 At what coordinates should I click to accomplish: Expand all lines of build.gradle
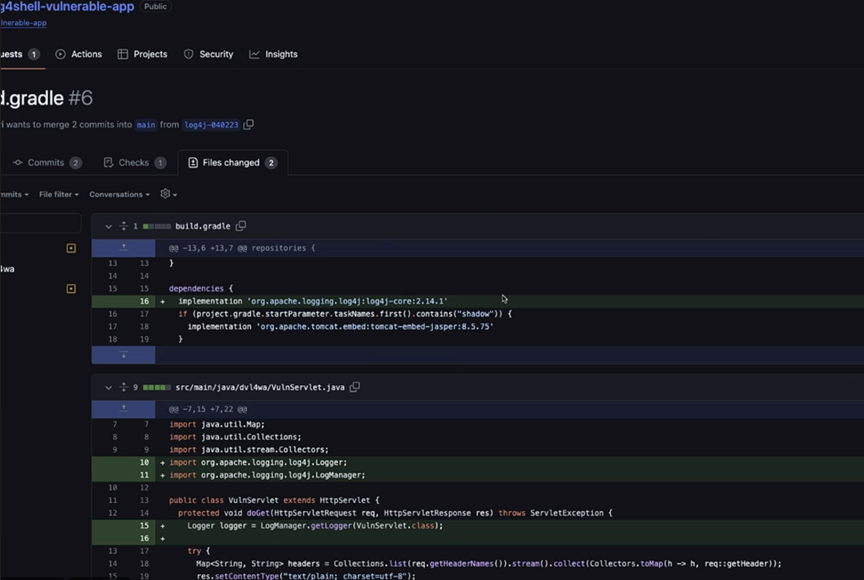(123, 226)
